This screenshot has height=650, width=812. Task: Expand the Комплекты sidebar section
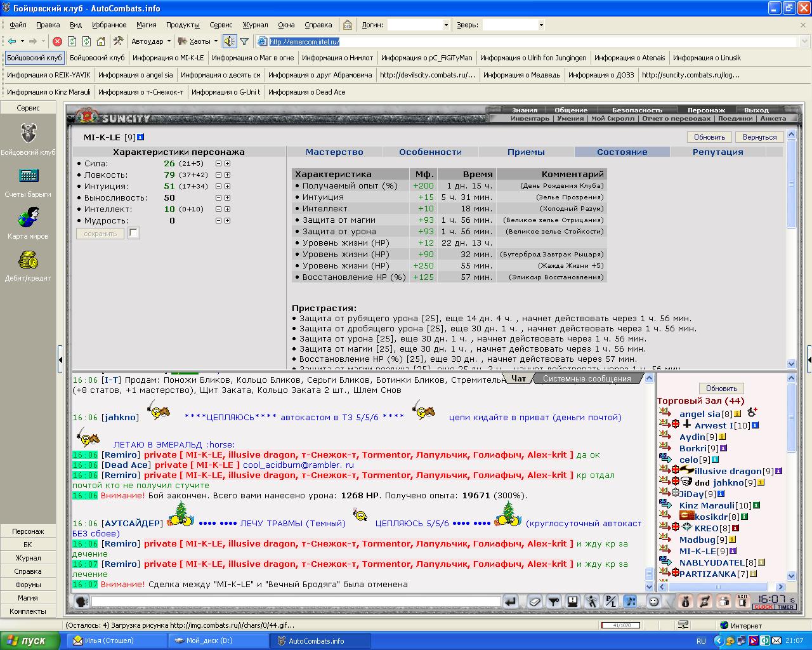[28, 611]
